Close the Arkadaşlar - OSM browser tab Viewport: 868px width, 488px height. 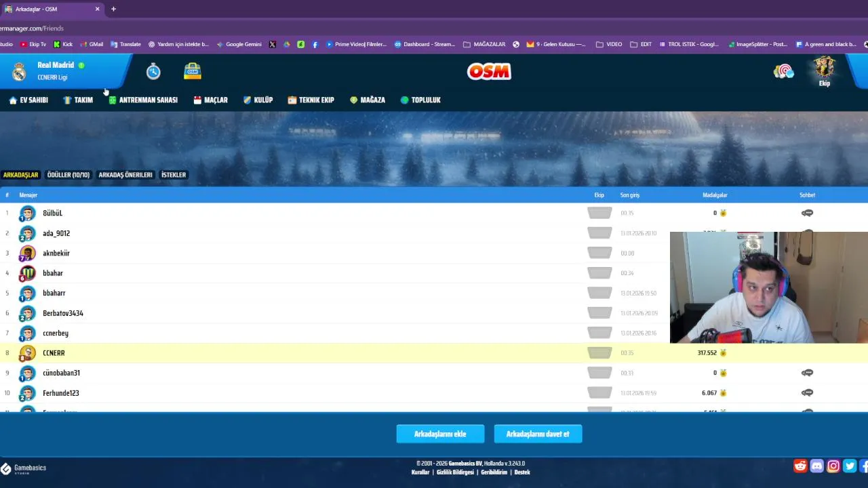tap(97, 9)
